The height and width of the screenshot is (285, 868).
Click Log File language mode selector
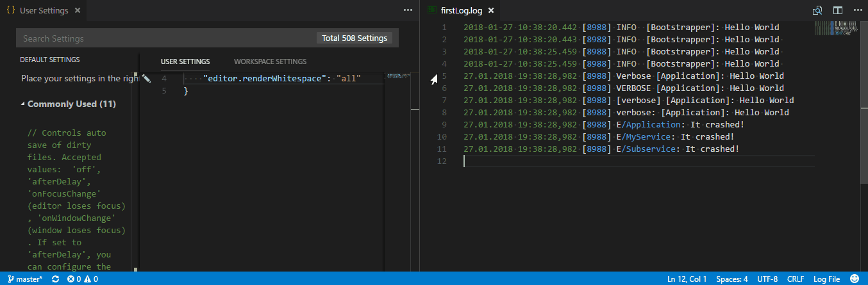point(827,279)
